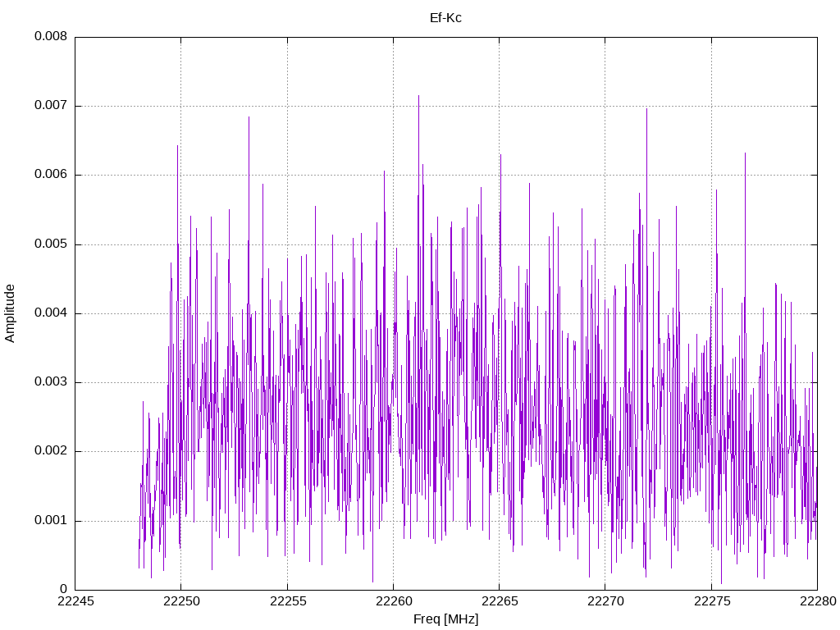The height and width of the screenshot is (630, 840).
Task: Click the 0.002 y-axis tick label
Action: (51, 451)
